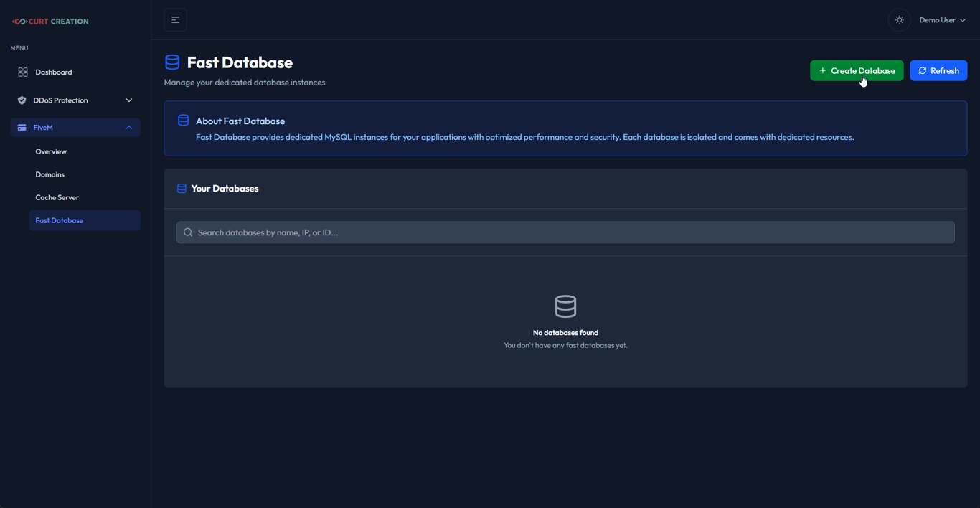The height and width of the screenshot is (508, 980).
Task: Click the plus icon on Create Database
Action: pyautogui.click(x=823, y=70)
